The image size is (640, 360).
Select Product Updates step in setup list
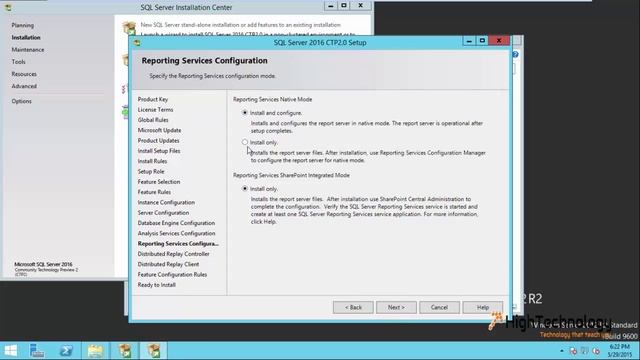pos(158,140)
